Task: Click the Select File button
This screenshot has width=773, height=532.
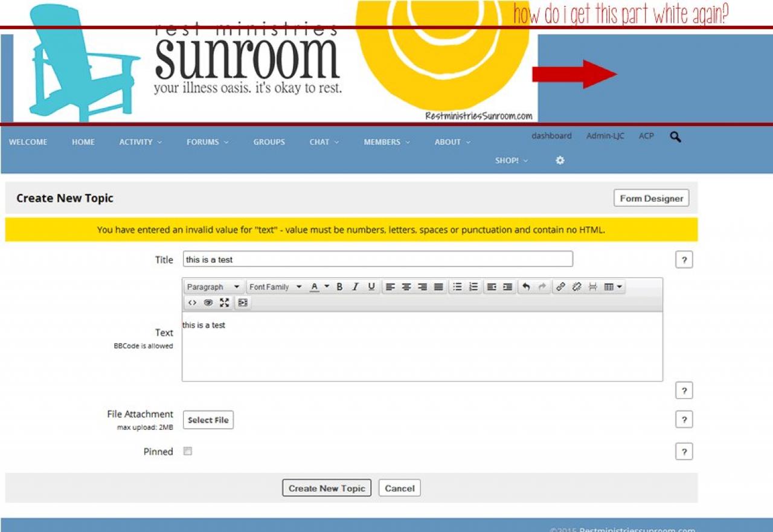Action: coord(208,420)
